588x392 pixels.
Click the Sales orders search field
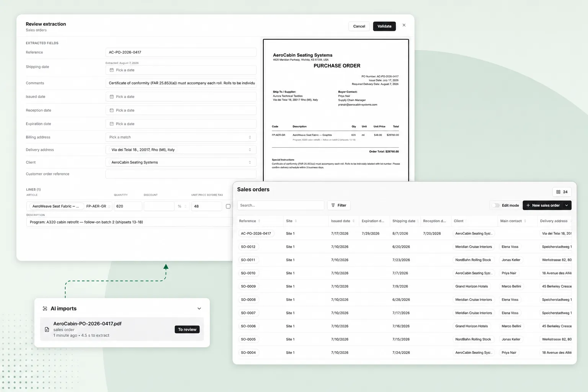click(x=281, y=206)
